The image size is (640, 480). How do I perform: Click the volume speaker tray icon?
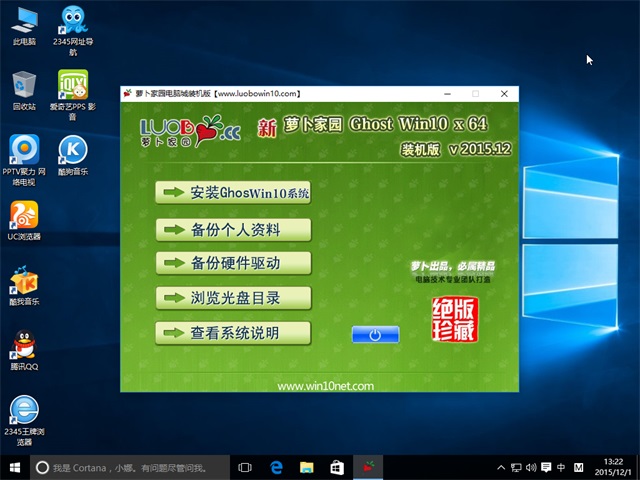tap(531, 468)
